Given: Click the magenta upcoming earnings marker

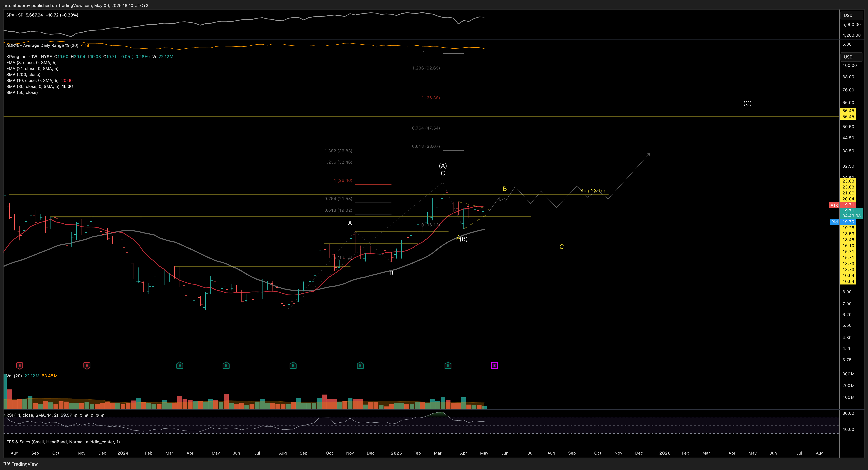Looking at the screenshot, I should (494, 365).
